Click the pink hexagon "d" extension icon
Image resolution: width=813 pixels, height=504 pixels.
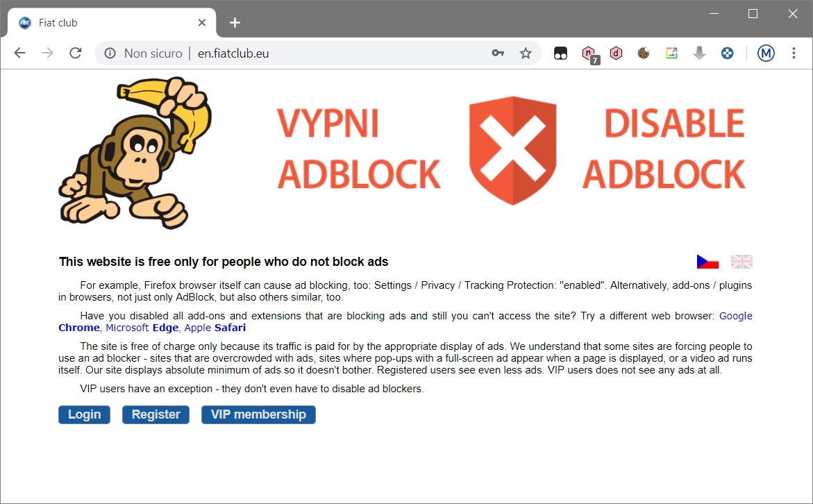616,53
